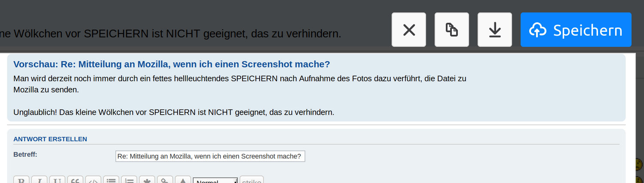Insert a quote block
Screen dimensions: 644x183
pos(75,180)
